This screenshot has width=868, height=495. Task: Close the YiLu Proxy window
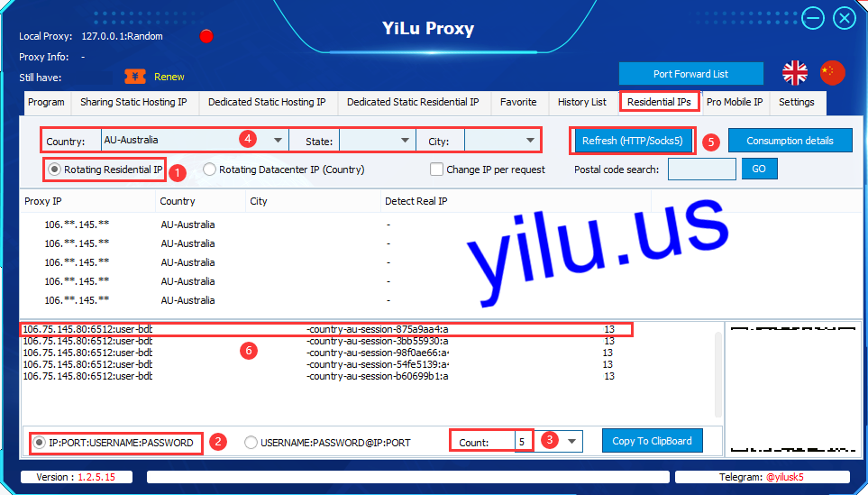coord(845,19)
